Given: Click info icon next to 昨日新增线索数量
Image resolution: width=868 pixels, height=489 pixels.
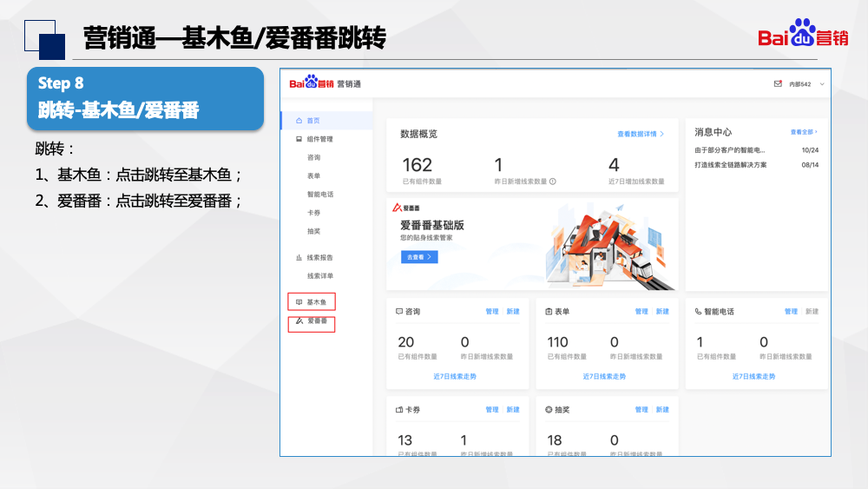Looking at the screenshot, I should pos(552,181).
